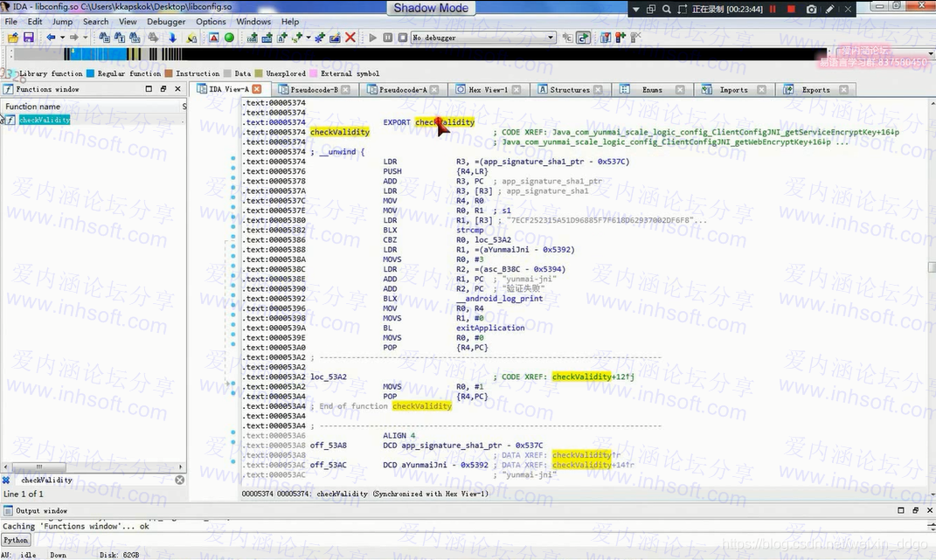Viewport: 936px width, 560px height.
Task: Expand the recorder toolbar triangle menu
Action: coord(635,9)
